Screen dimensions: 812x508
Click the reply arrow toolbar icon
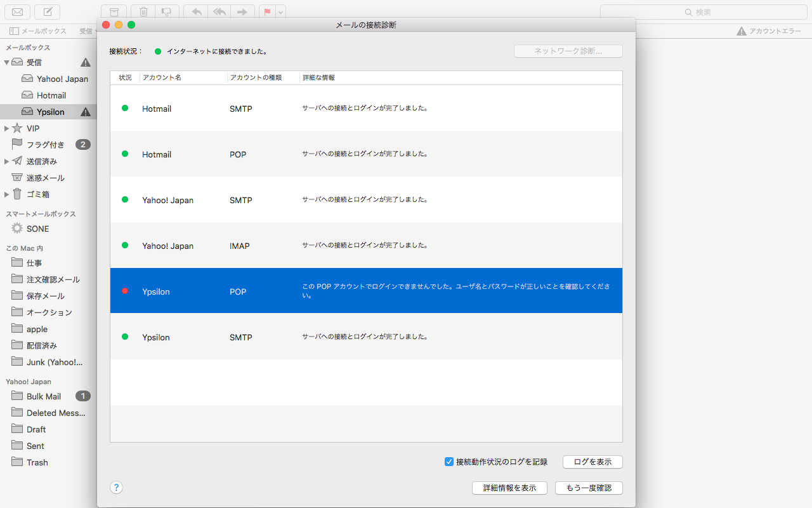(197, 12)
